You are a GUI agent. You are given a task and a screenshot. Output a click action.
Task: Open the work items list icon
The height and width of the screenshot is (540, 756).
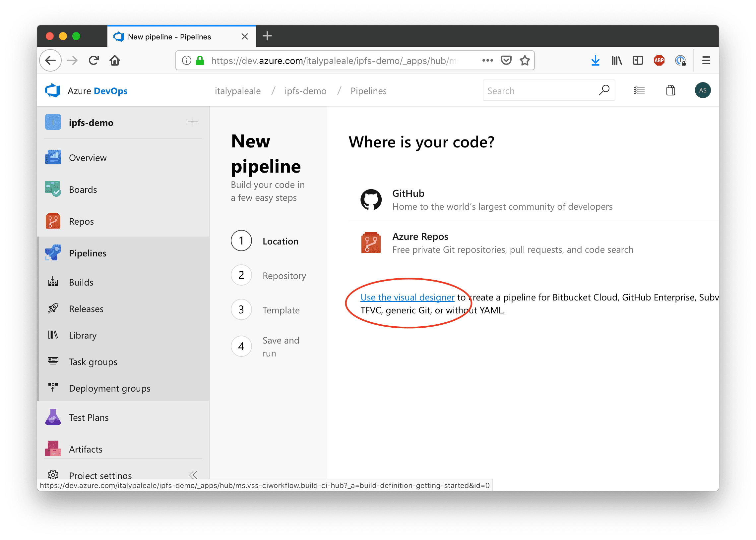point(639,90)
